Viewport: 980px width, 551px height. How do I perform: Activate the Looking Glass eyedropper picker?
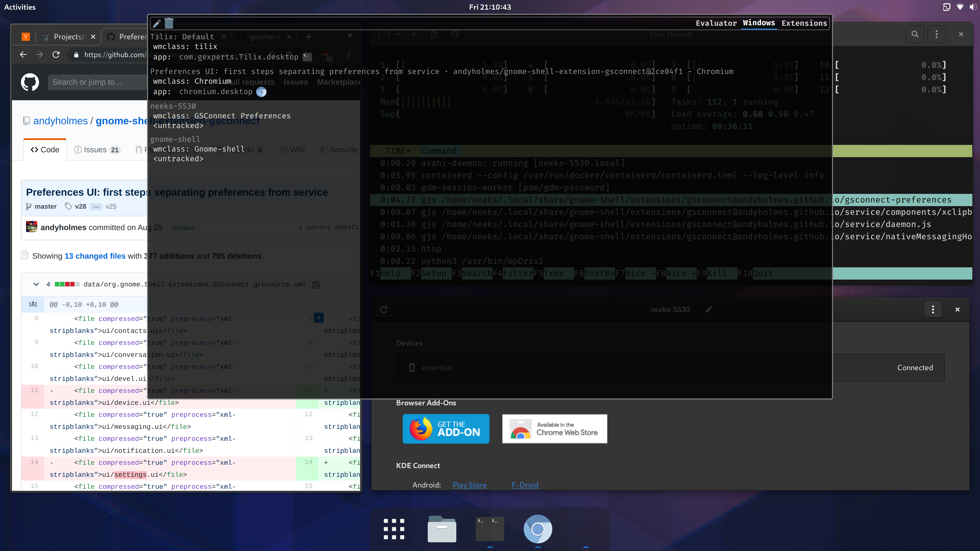tap(156, 23)
